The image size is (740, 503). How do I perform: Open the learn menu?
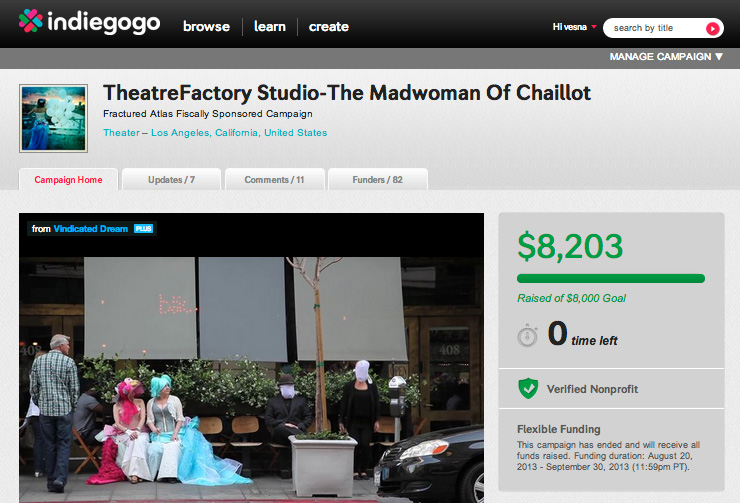point(270,27)
